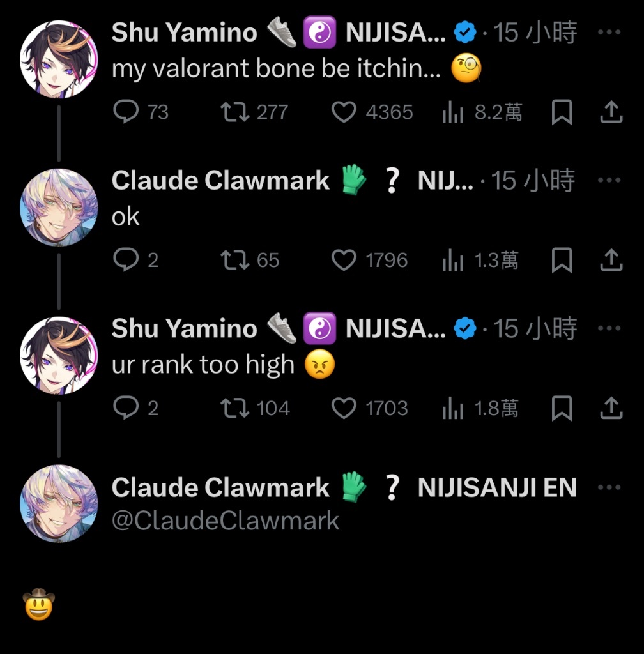Viewport: 644px width, 654px height.
Task: Open more options on "ur rank too high" tweet
Action: click(x=609, y=328)
